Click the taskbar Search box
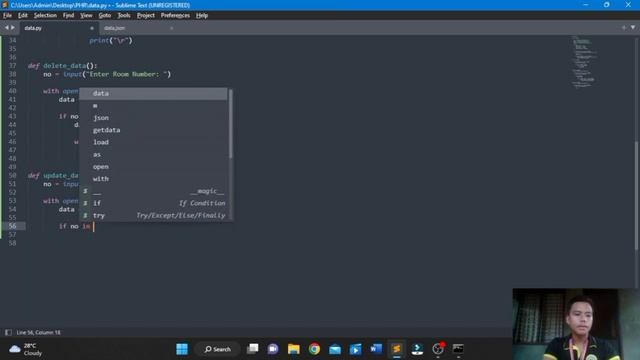The image size is (640, 360). 218,349
